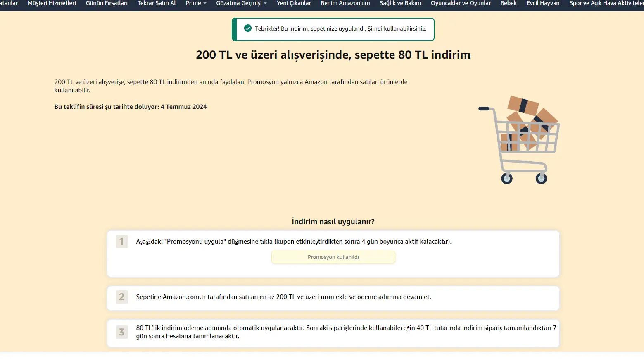The width and height of the screenshot is (644, 359).
Task: Click the Promosyon kullanıldı button
Action: (333, 257)
